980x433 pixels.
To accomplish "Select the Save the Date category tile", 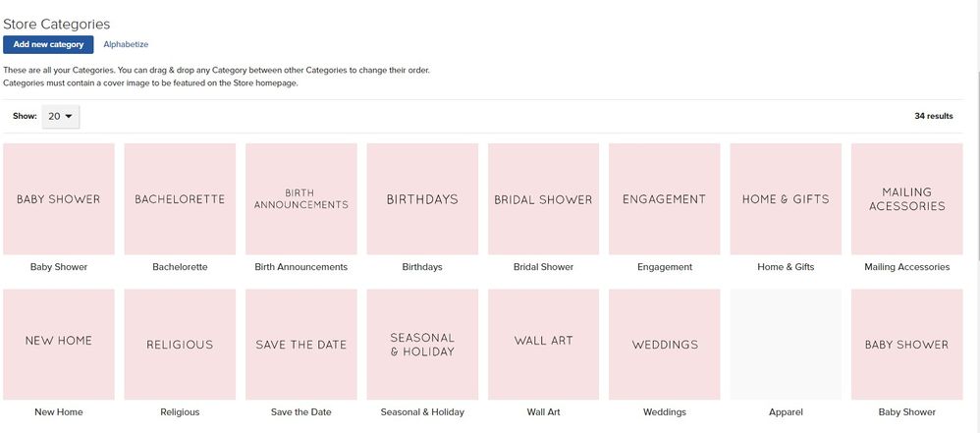I will pyautogui.click(x=301, y=345).
